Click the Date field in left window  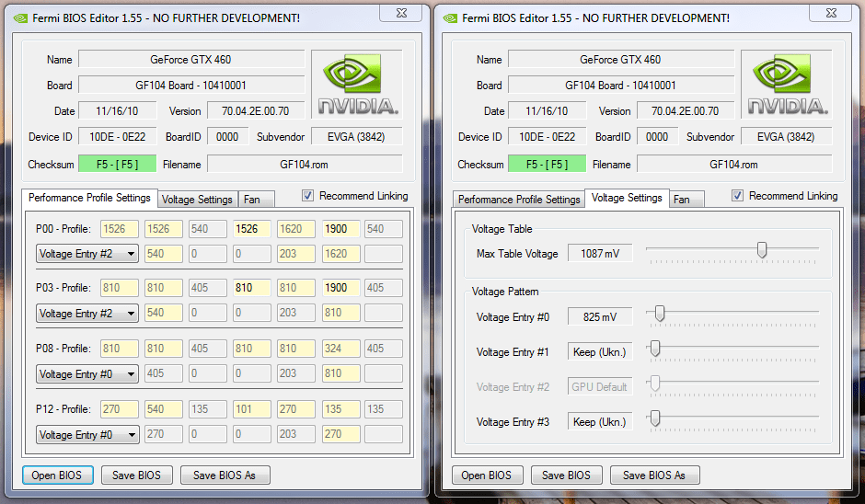click(118, 111)
